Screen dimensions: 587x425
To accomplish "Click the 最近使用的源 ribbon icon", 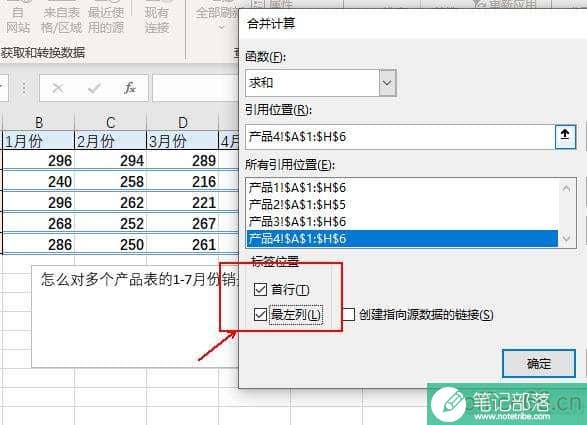I will click(106, 18).
